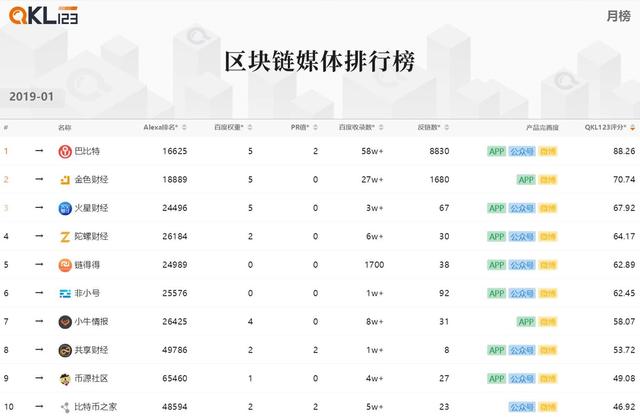The width and height of the screenshot is (640, 420).
Task: Click the 金色财经 logo icon
Action: 65,180
